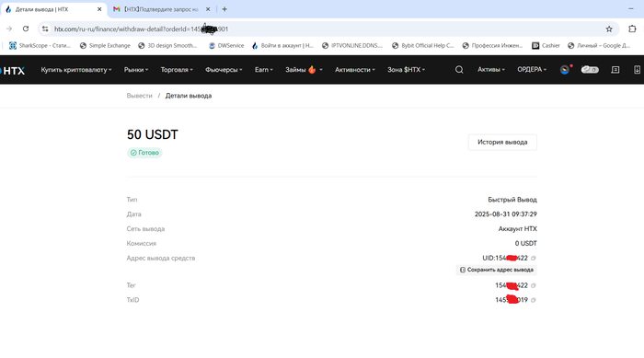Expand the Earn menu
Image resolution: width=644 pixels, height=358 pixels.
pyautogui.click(x=264, y=70)
